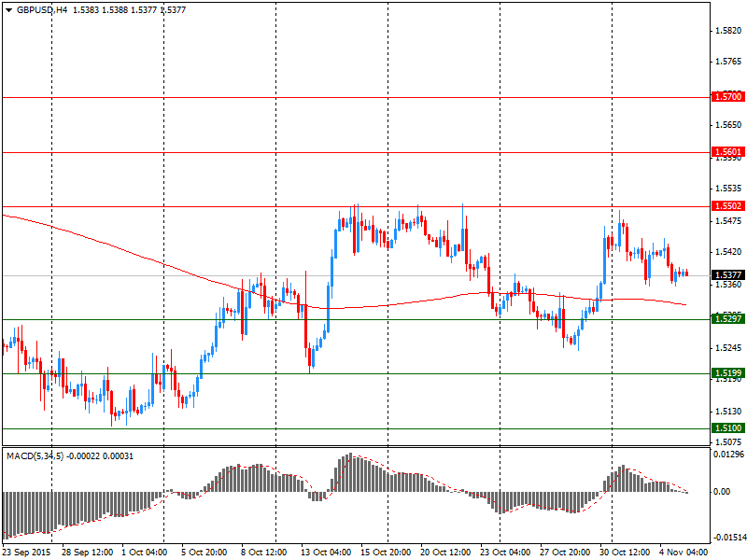Click the 1.5765 price scale value
Viewport: 747px width, 560px height.
pos(729,62)
